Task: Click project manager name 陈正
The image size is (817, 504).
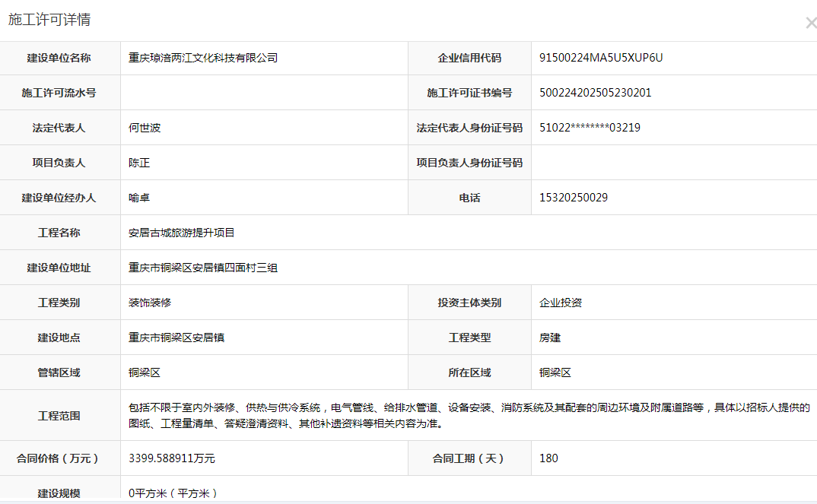Action: click(139, 163)
